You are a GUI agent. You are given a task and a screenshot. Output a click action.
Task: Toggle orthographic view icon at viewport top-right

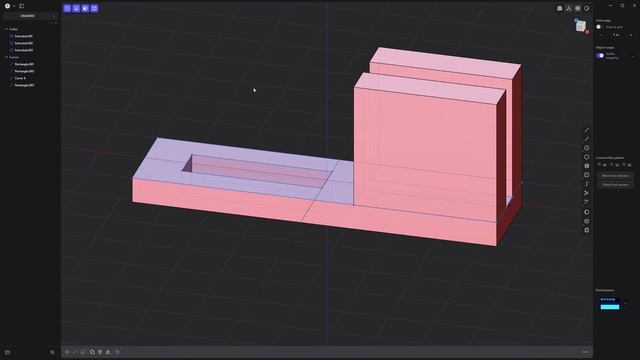click(x=560, y=8)
